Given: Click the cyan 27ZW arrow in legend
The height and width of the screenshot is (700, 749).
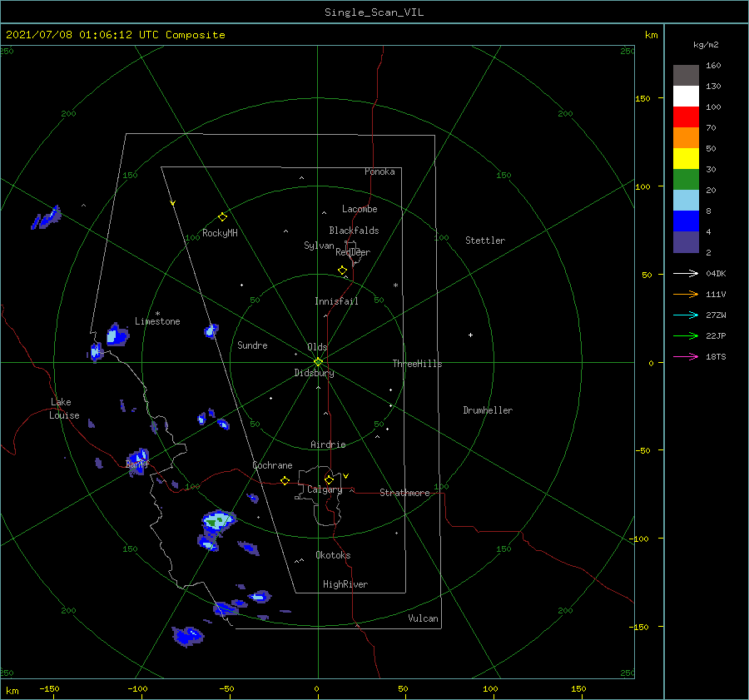Looking at the screenshot, I should [686, 315].
